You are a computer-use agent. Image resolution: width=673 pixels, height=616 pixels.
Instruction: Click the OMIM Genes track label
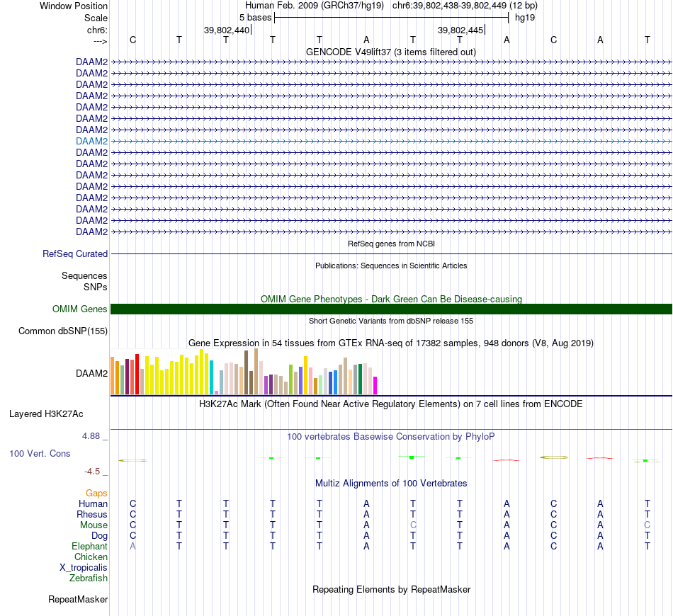tap(79, 309)
